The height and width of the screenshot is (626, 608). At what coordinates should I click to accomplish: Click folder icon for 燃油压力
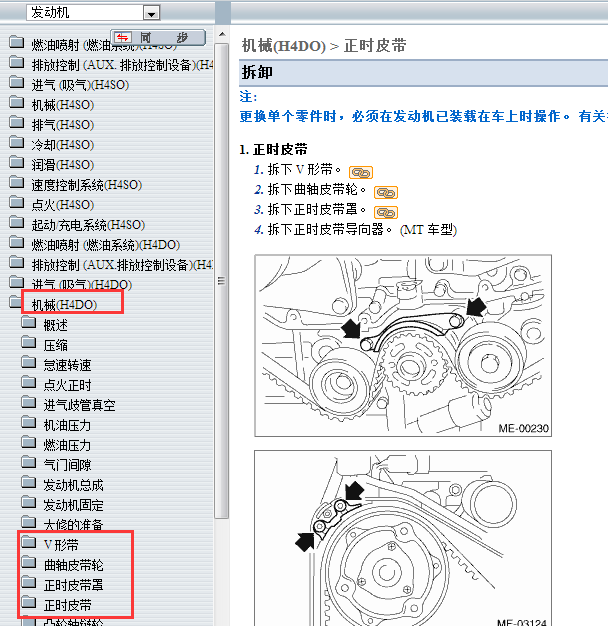28,442
